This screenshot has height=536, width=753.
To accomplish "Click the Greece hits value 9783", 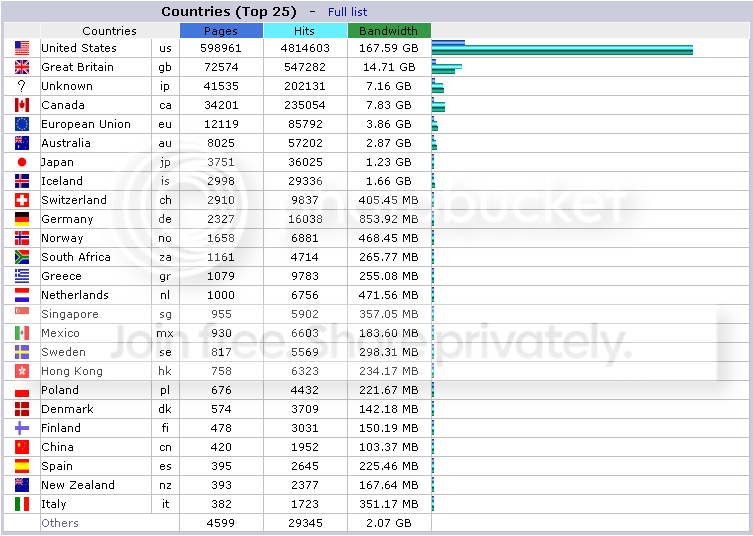I will (x=305, y=276).
